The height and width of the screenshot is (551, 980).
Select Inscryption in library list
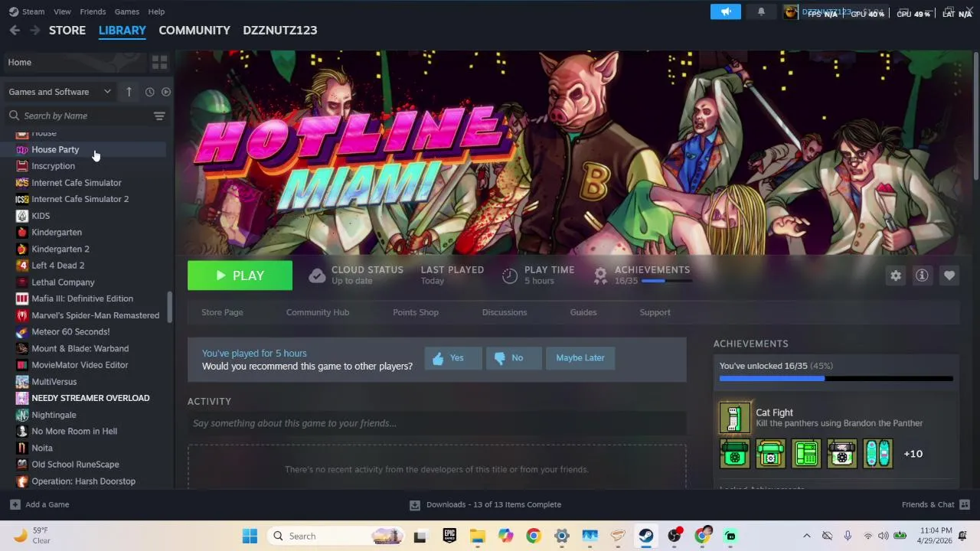(x=84, y=166)
